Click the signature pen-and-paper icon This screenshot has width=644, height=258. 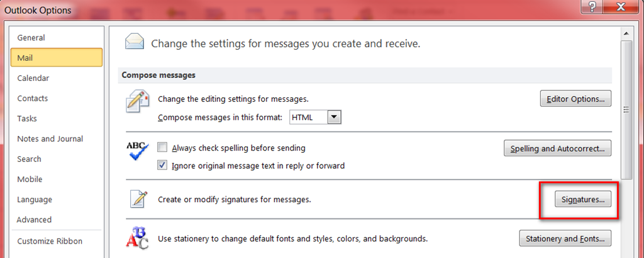(x=137, y=199)
